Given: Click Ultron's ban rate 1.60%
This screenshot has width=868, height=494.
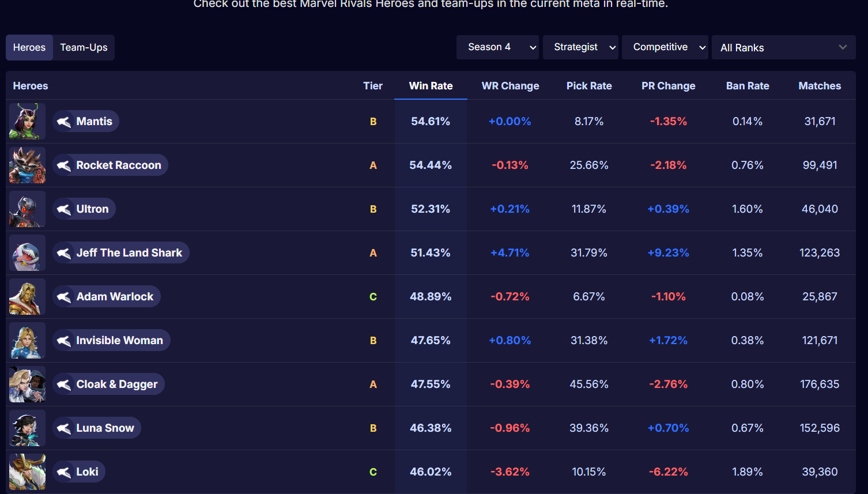Looking at the screenshot, I should click(x=748, y=209).
